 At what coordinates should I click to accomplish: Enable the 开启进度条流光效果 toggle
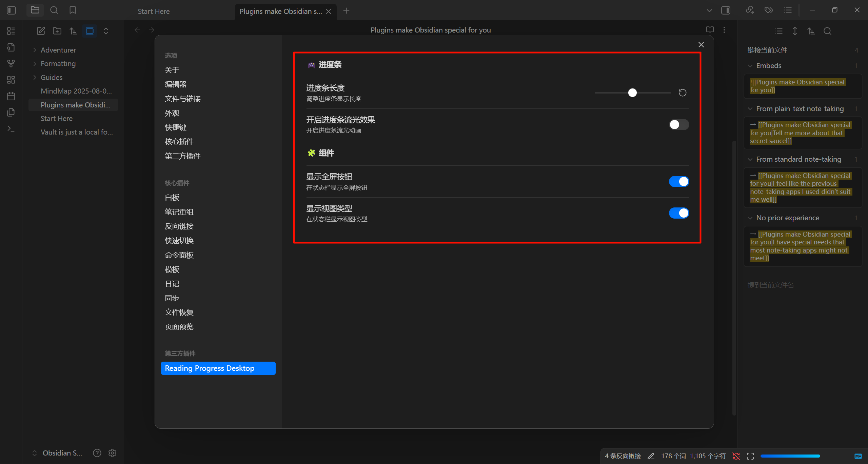(678, 125)
